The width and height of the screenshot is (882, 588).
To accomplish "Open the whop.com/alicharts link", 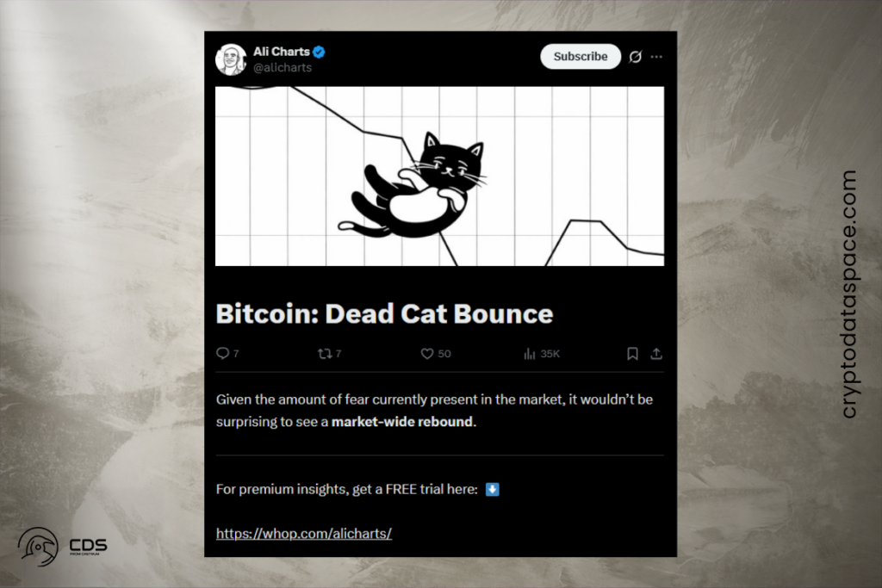I will click(x=304, y=533).
